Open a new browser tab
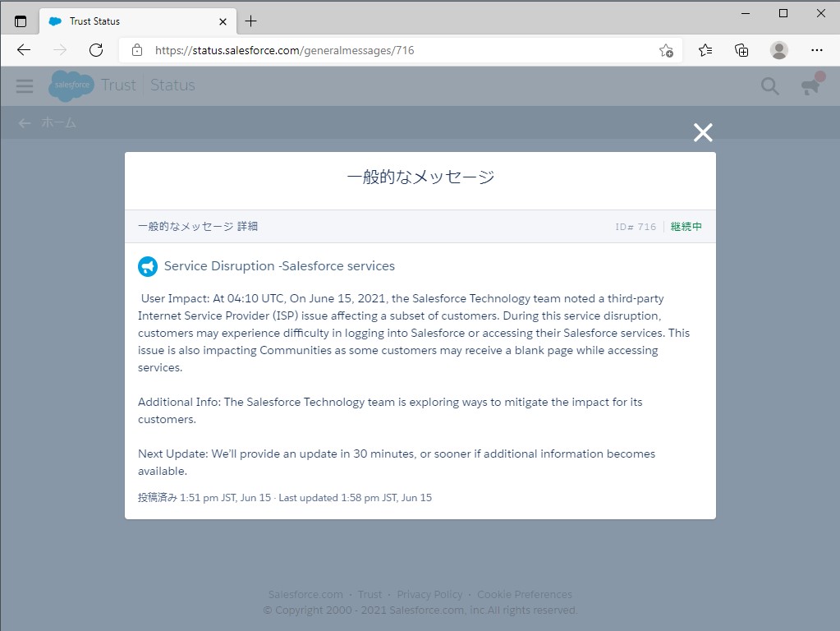This screenshot has width=840, height=631. point(249,21)
